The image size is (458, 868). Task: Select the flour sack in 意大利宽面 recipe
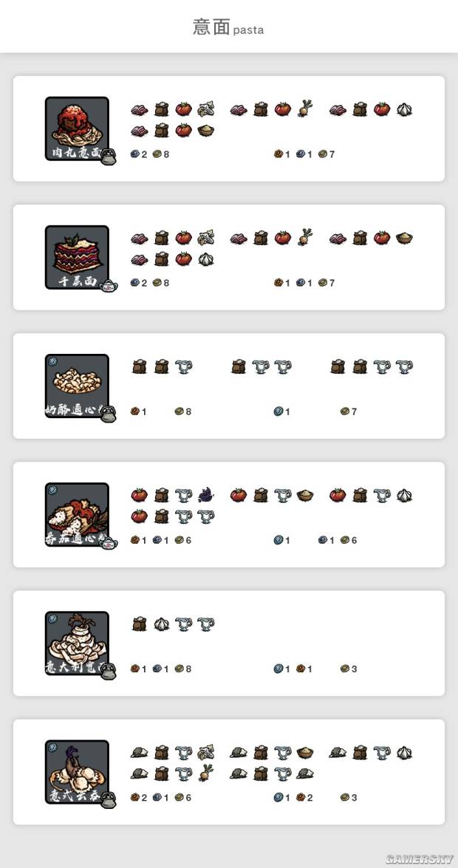click(140, 624)
